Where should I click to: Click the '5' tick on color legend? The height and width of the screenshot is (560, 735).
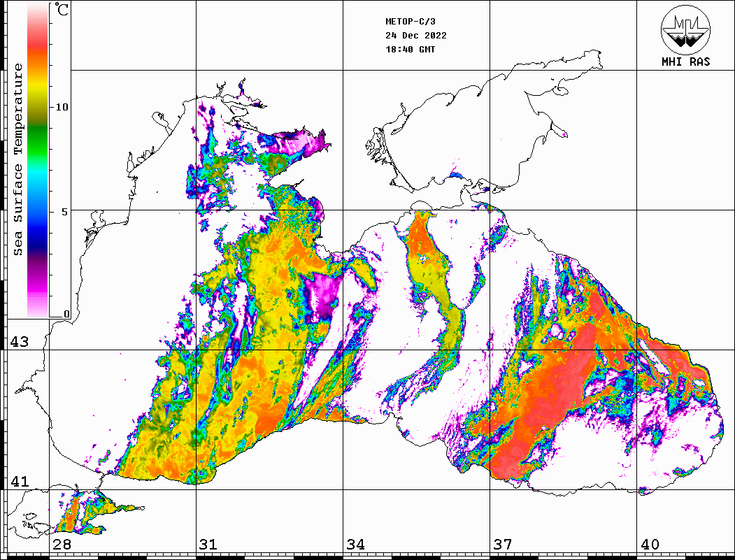click(x=65, y=212)
